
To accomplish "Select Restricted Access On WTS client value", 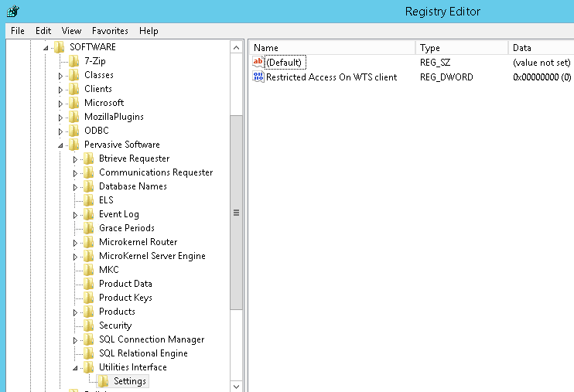I will pyautogui.click(x=331, y=77).
